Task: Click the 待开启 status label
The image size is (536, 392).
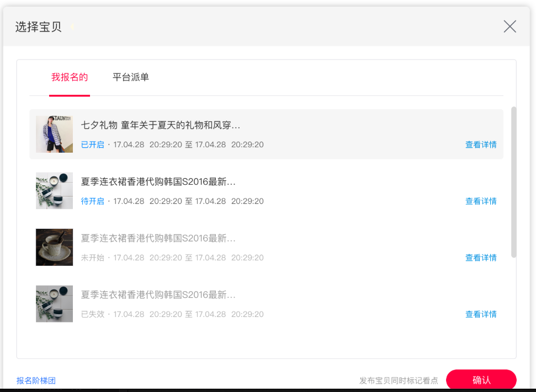Action: [x=93, y=201]
